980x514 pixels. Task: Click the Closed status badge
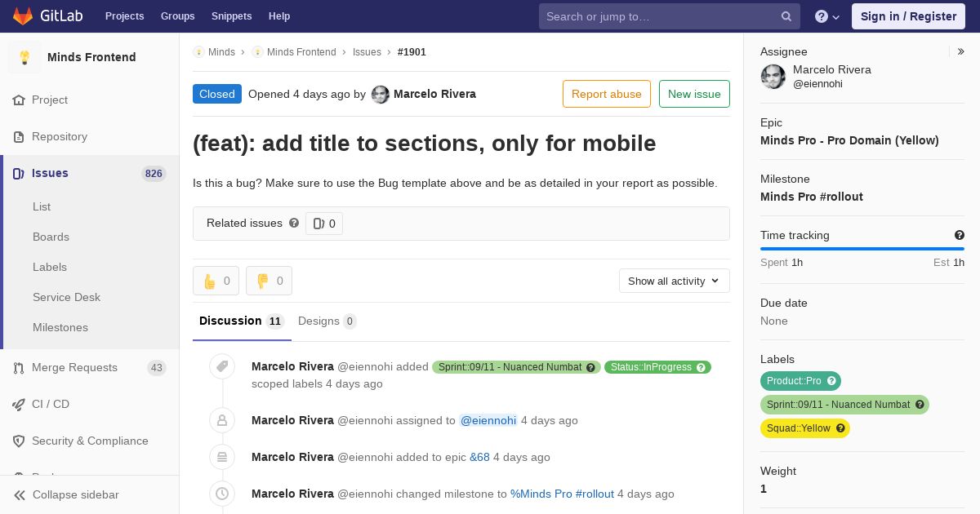pos(217,94)
